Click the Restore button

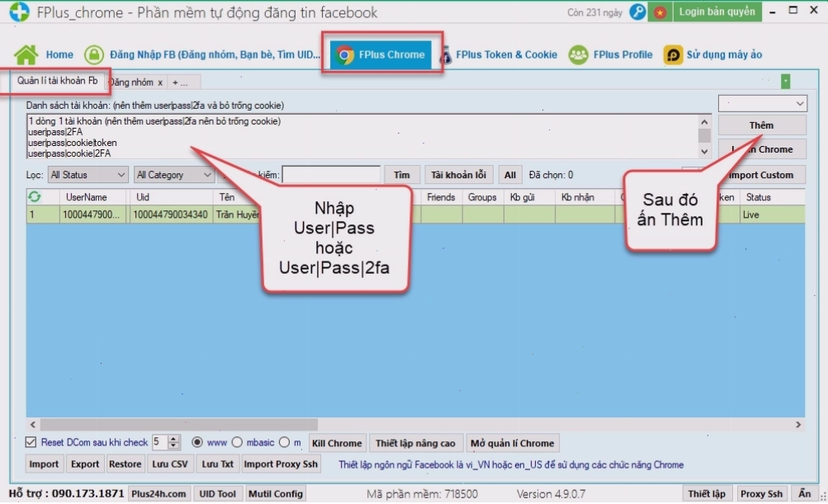125,464
